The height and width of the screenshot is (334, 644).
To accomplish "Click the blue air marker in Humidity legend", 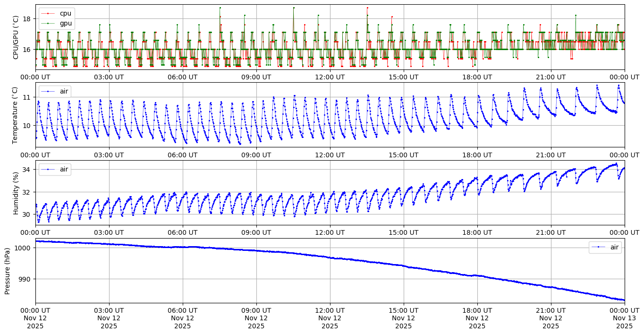I will click(47, 169).
